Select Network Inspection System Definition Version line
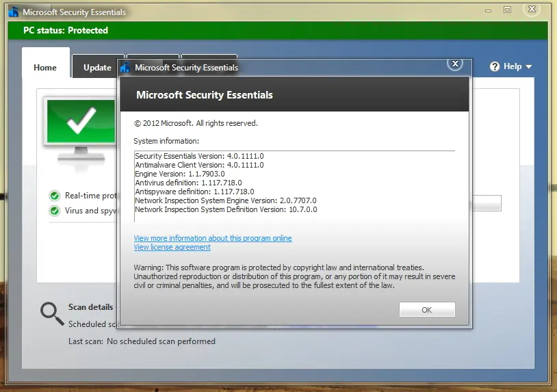The width and height of the screenshot is (557, 392). [x=226, y=209]
